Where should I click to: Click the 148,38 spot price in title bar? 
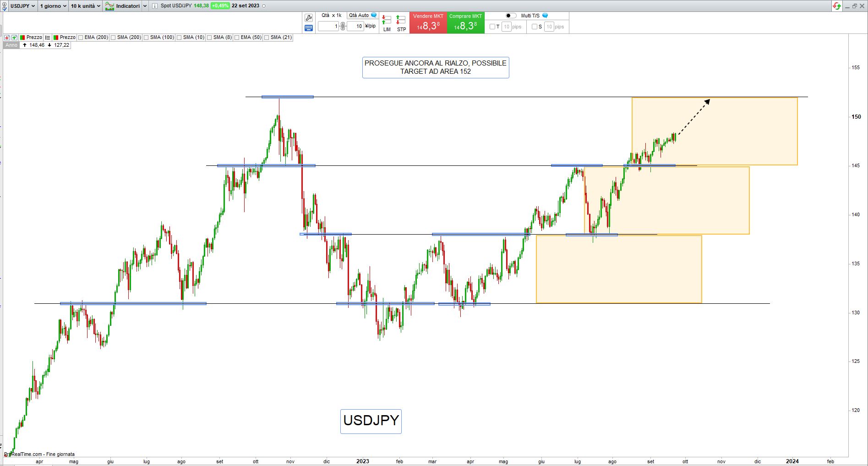[x=201, y=6]
